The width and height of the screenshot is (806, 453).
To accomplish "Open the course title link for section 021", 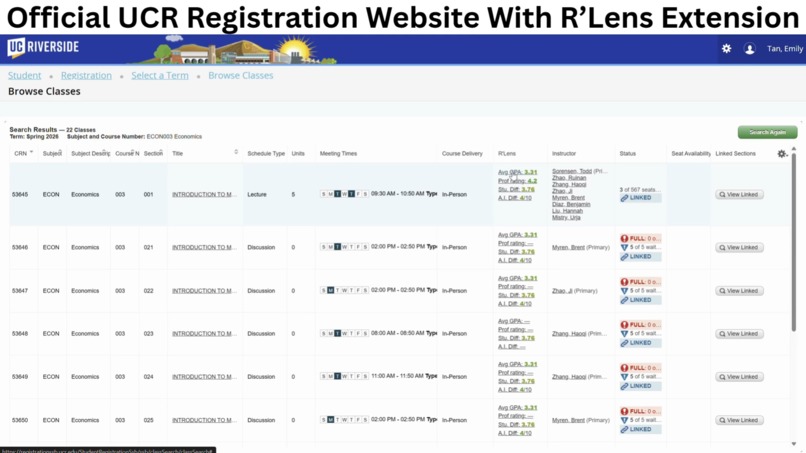I will tap(204, 247).
